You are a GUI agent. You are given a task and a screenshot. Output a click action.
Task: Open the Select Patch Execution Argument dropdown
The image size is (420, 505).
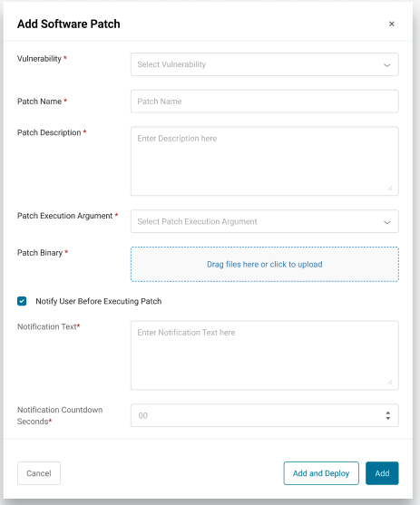264,221
